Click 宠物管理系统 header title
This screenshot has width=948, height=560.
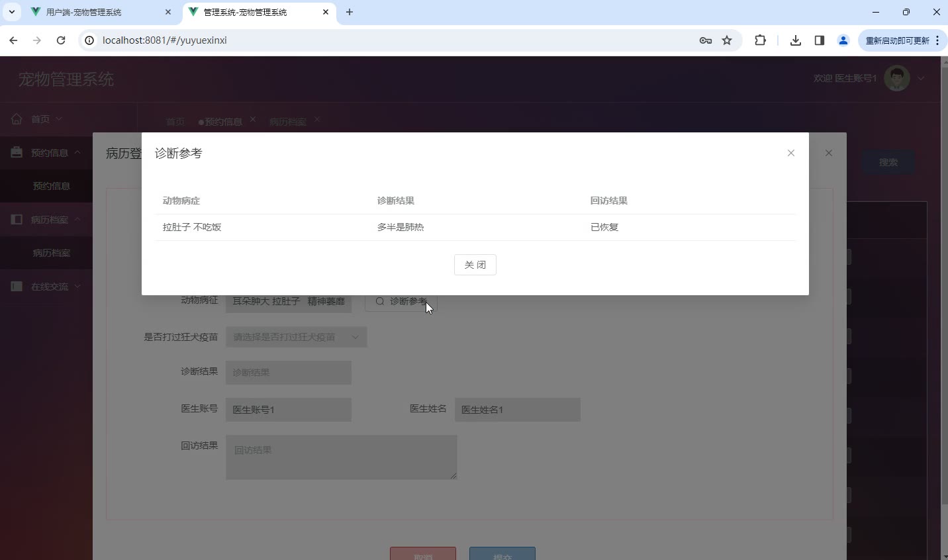pos(66,79)
